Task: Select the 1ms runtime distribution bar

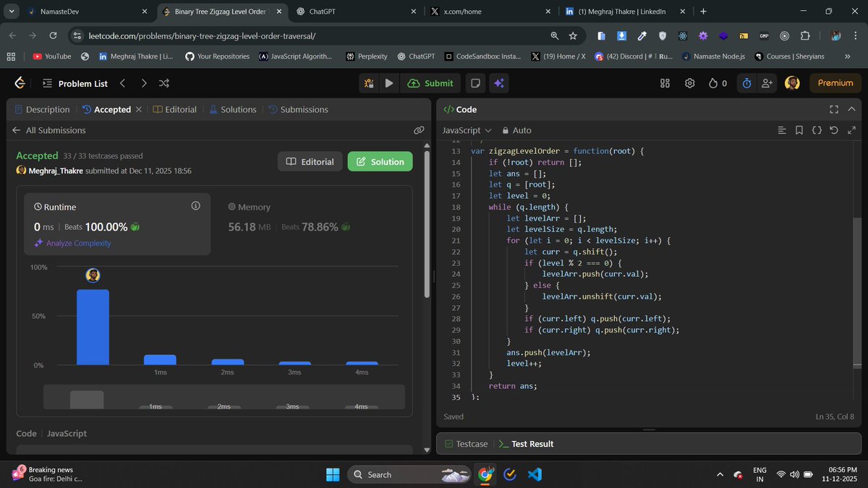Action: 160,359
